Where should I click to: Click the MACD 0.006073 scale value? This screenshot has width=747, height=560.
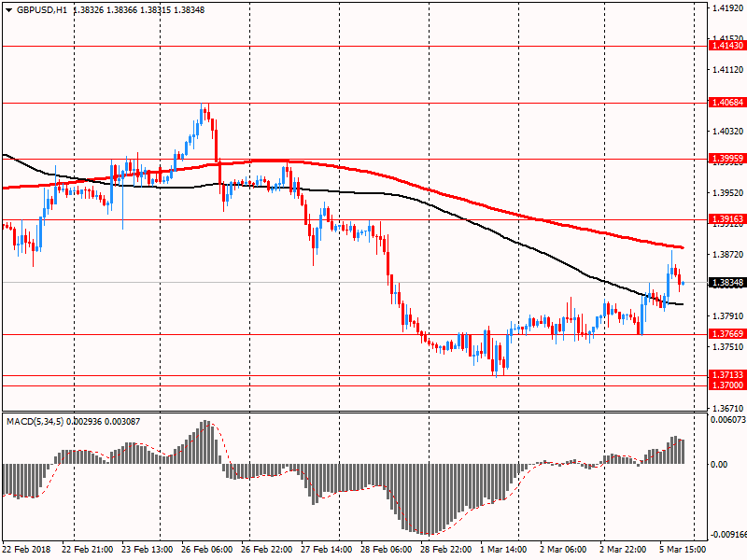coord(726,420)
